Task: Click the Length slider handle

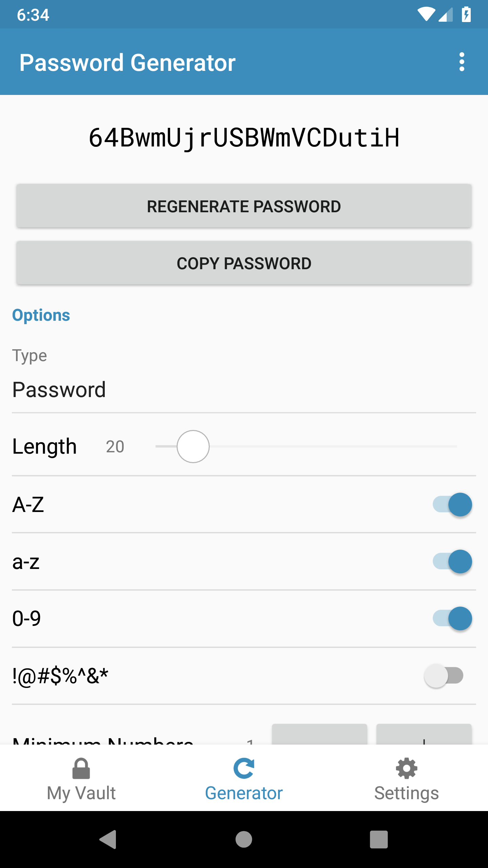Action: pos(193,447)
